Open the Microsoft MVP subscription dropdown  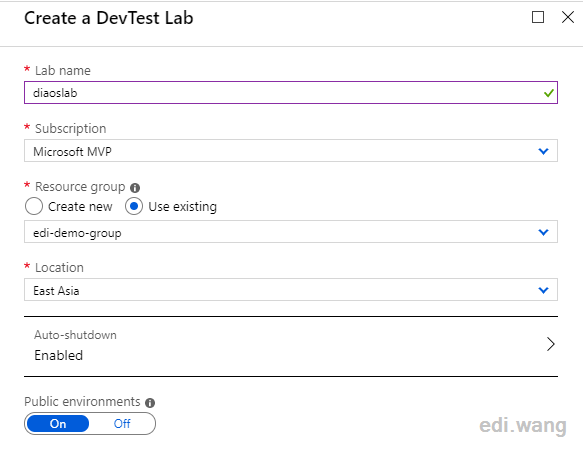coord(291,151)
